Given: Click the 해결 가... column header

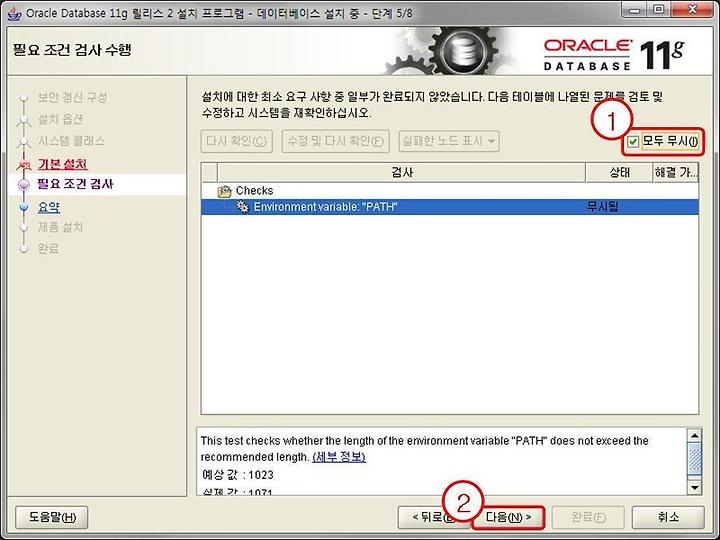Looking at the screenshot, I should coord(676,172).
